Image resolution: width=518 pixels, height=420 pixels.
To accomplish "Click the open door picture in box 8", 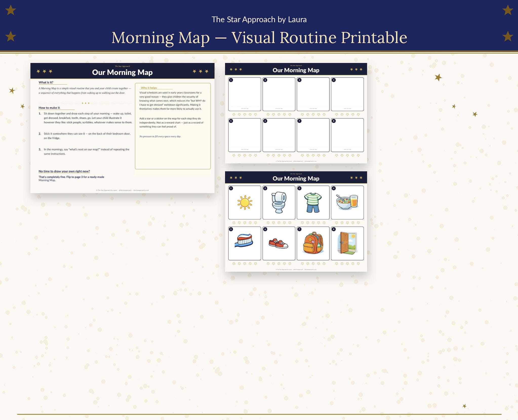I will pyautogui.click(x=347, y=243).
